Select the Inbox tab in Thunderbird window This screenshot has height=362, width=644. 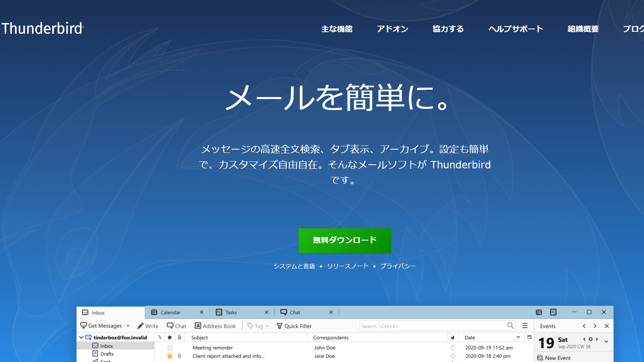coord(110,313)
